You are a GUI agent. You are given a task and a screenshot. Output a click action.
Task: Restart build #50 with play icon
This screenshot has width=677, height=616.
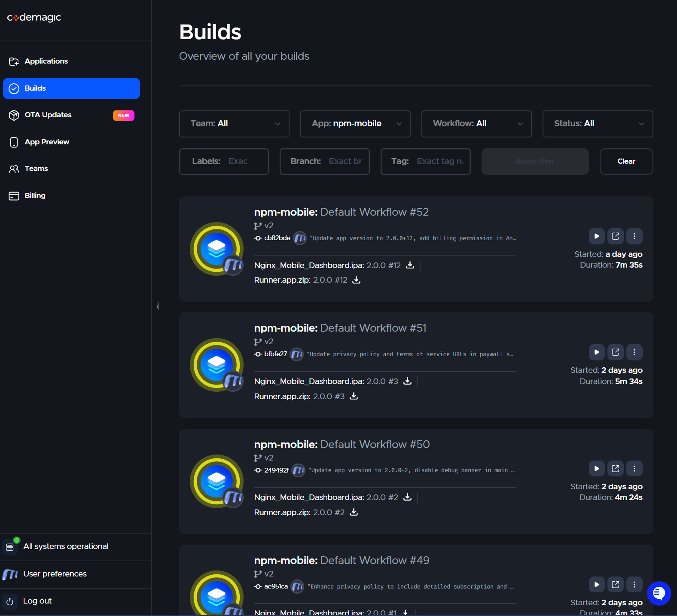click(x=597, y=469)
